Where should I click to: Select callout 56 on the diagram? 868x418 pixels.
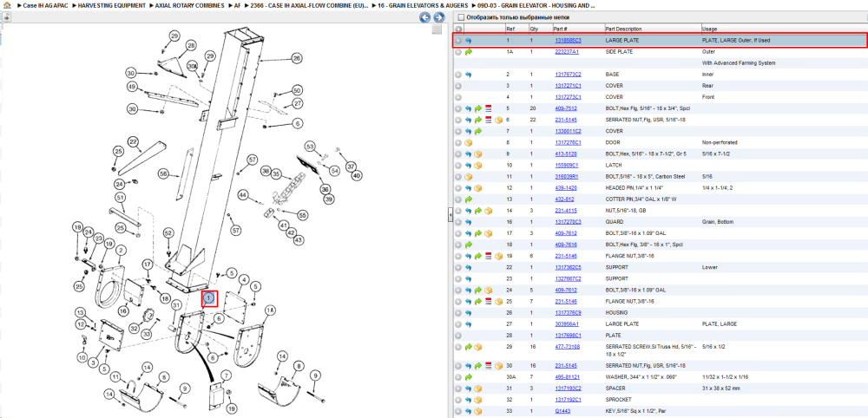tap(164, 173)
